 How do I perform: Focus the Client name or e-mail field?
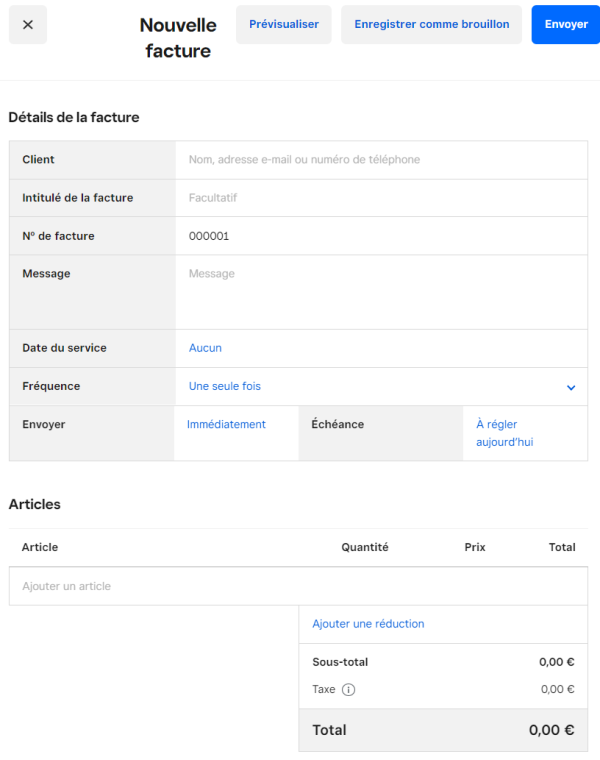tap(380, 160)
